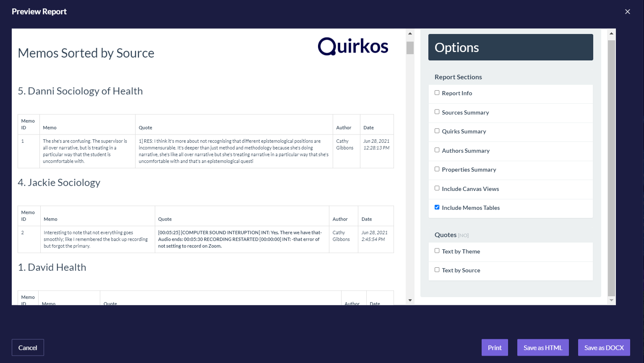Viewport: 644px width, 363px height.
Task: Save the report as HTML
Action: pos(542,347)
